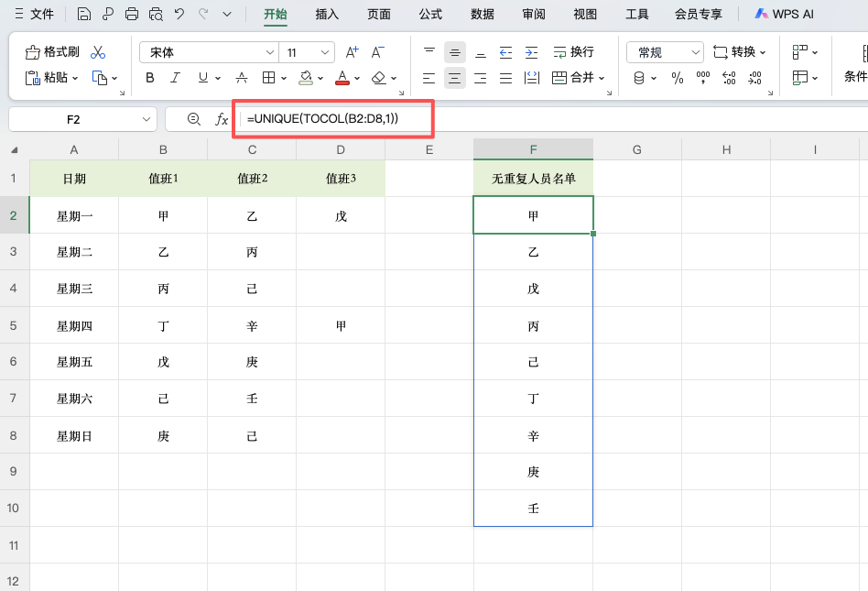
Task: Click the Cut scissors icon
Action: (98, 52)
